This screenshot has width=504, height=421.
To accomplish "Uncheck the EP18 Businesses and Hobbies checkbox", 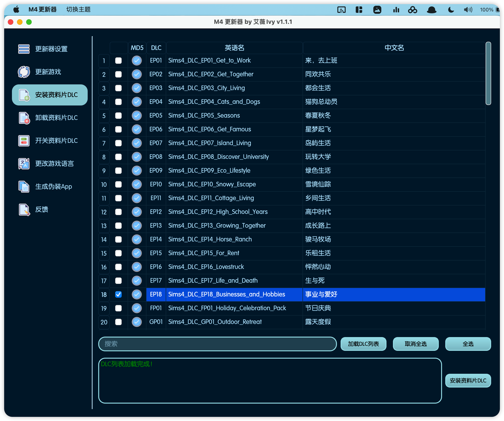I will pos(118,294).
